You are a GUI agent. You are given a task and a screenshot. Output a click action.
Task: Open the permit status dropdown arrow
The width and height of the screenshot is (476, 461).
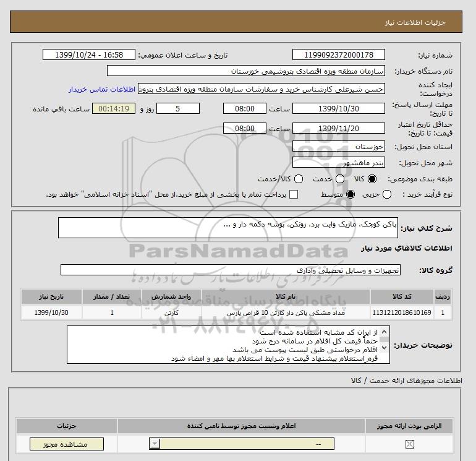click(x=155, y=444)
